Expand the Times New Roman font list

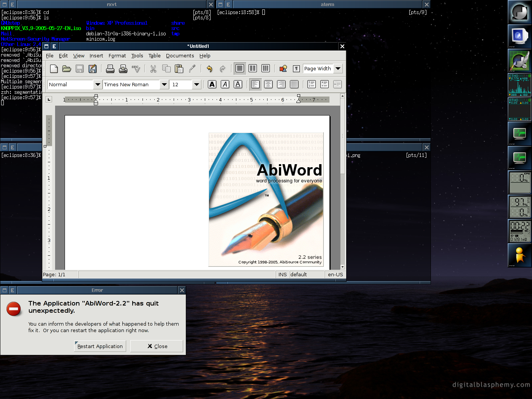tap(164, 84)
